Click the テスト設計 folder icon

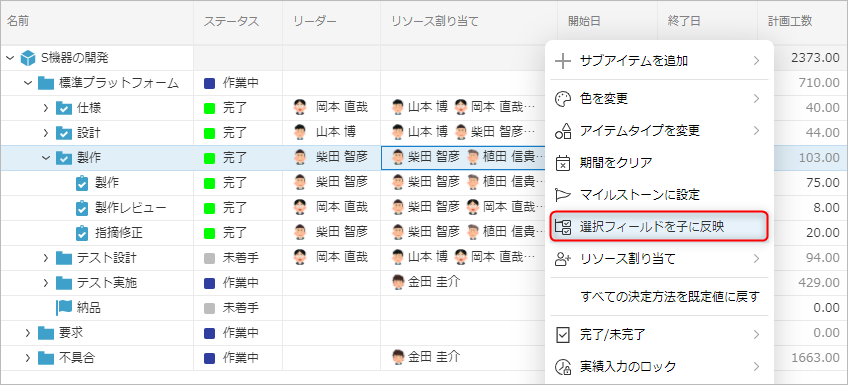point(64,257)
